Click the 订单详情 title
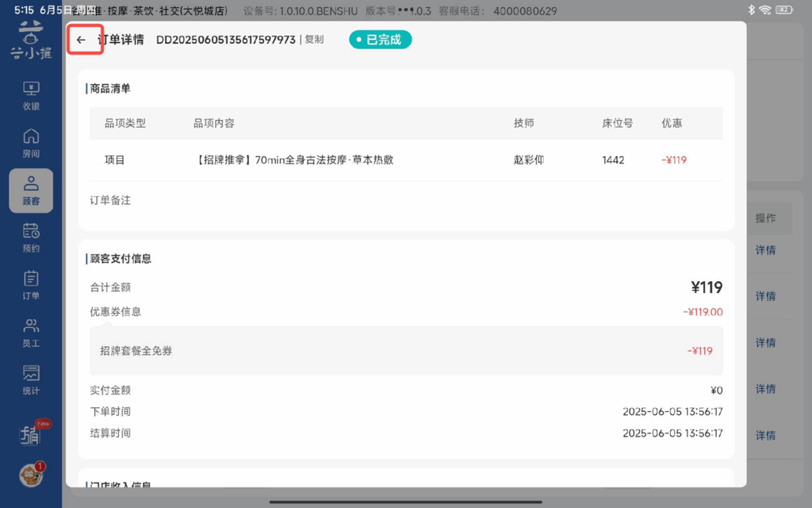 pyautogui.click(x=121, y=40)
